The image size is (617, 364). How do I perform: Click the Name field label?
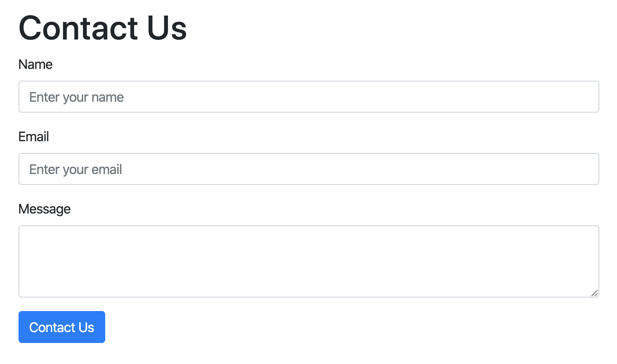pyautogui.click(x=35, y=64)
